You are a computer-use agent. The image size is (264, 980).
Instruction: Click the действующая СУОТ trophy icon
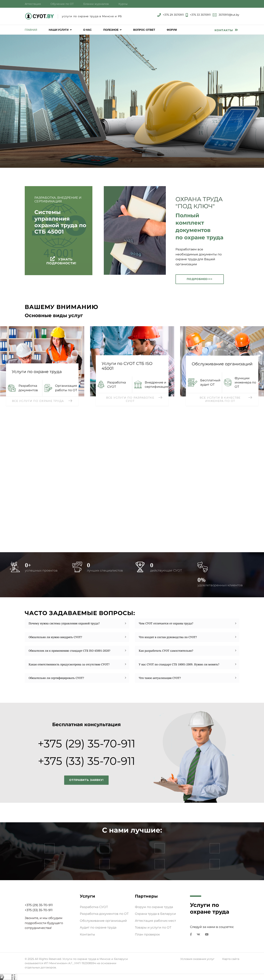tap(140, 567)
